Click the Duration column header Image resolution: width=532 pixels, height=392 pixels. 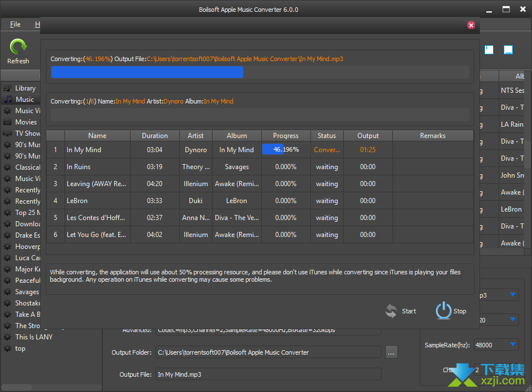(x=155, y=136)
